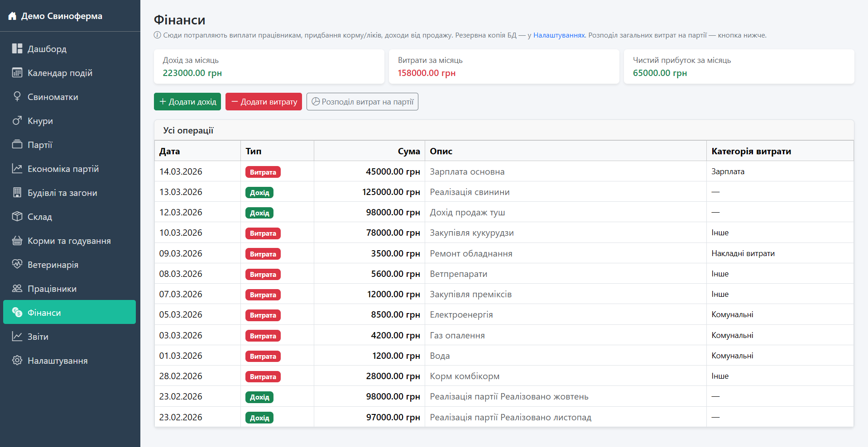Click the Свиноматки female symbol icon
The height and width of the screenshot is (447, 868).
pyautogui.click(x=17, y=97)
